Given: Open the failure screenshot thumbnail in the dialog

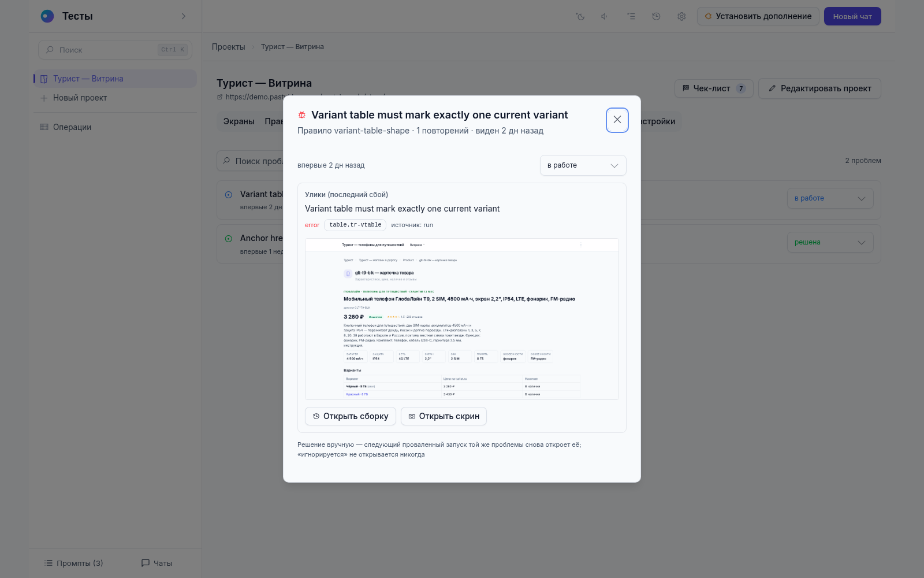Looking at the screenshot, I should [x=462, y=319].
